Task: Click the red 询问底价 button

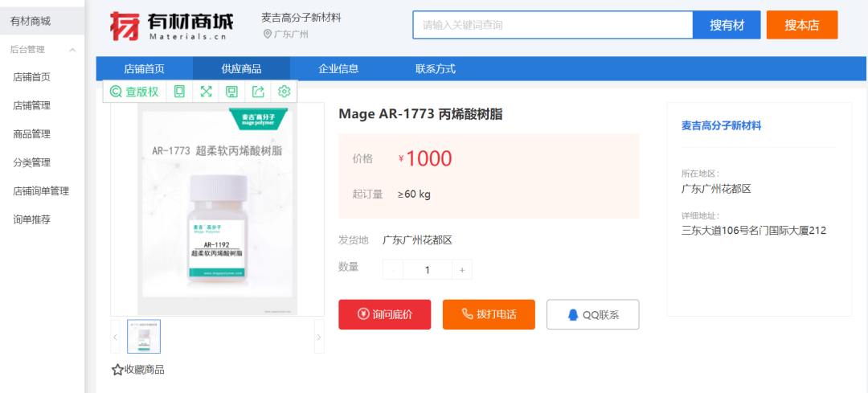Action: (x=385, y=314)
